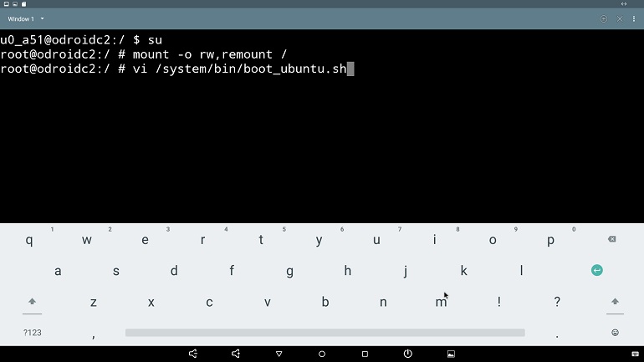
Task: Click the volume up navigation icon
Action: pyautogui.click(x=236, y=354)
